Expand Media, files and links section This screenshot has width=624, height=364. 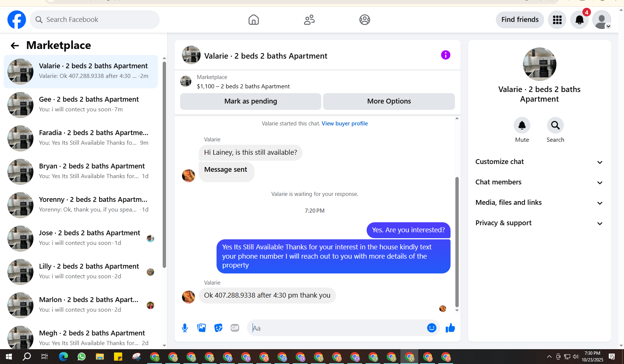pos(539,203)
